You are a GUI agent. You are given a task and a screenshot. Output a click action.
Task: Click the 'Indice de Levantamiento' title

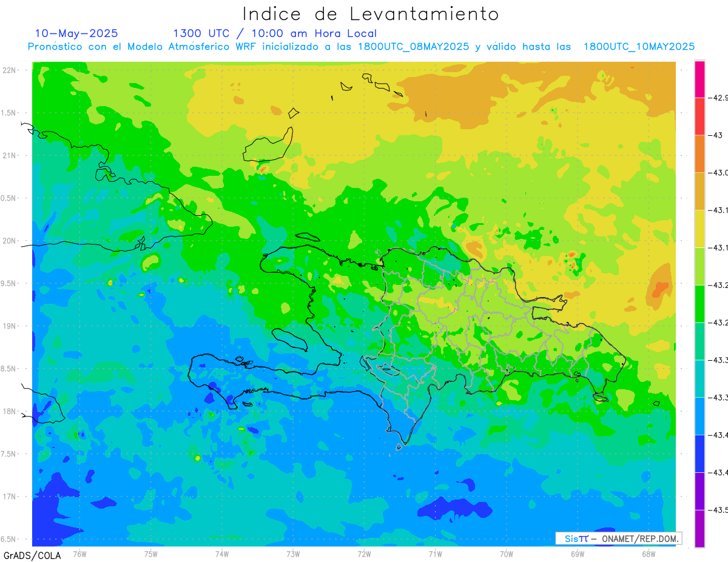[371, 14]
